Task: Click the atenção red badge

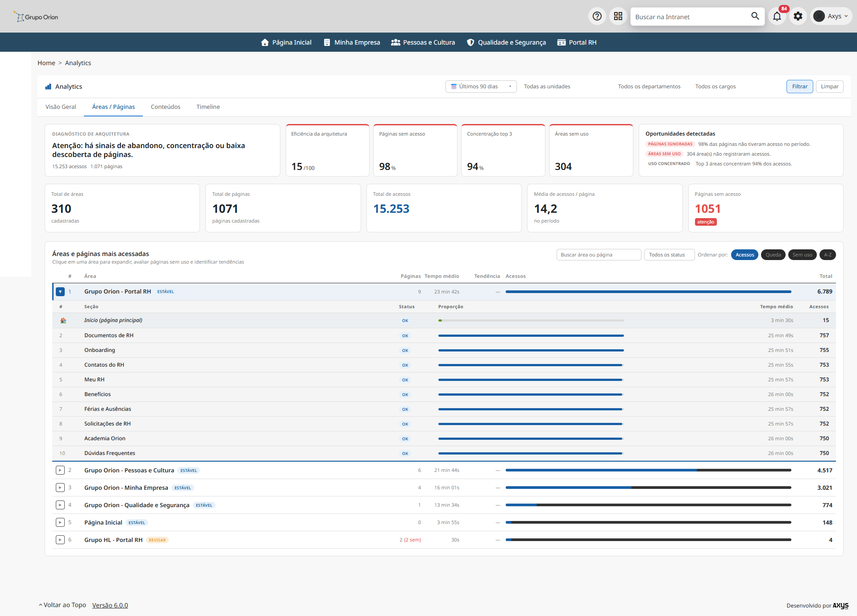Action: click(706, 222)
